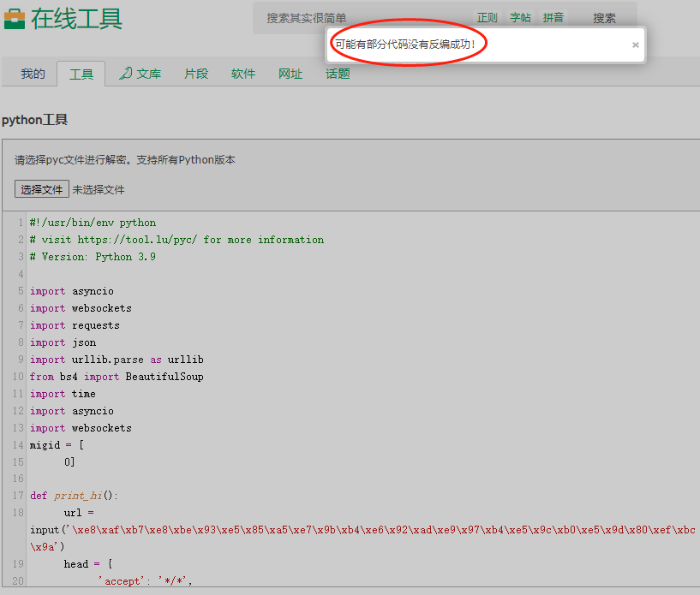
Task: Click the 搜索 button
Action: [x=604, y=18]
